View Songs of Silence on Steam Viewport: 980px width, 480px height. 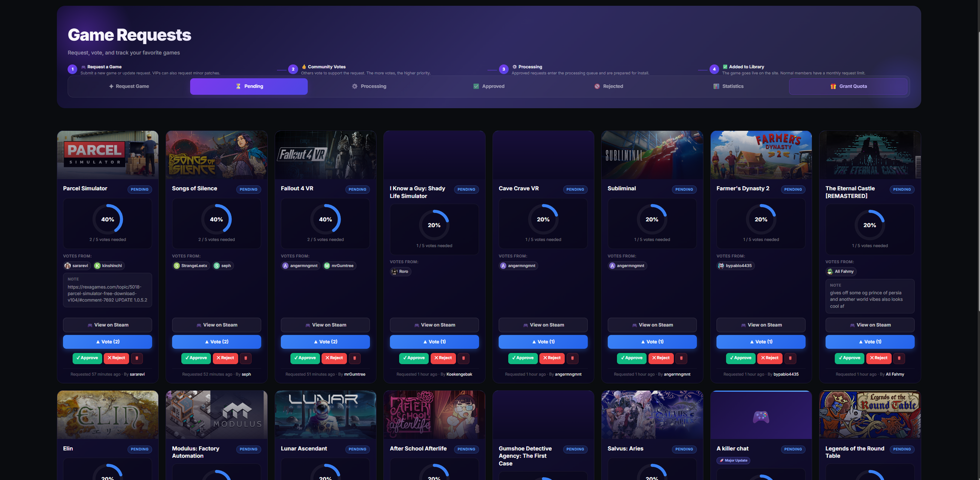pos(216,325)
